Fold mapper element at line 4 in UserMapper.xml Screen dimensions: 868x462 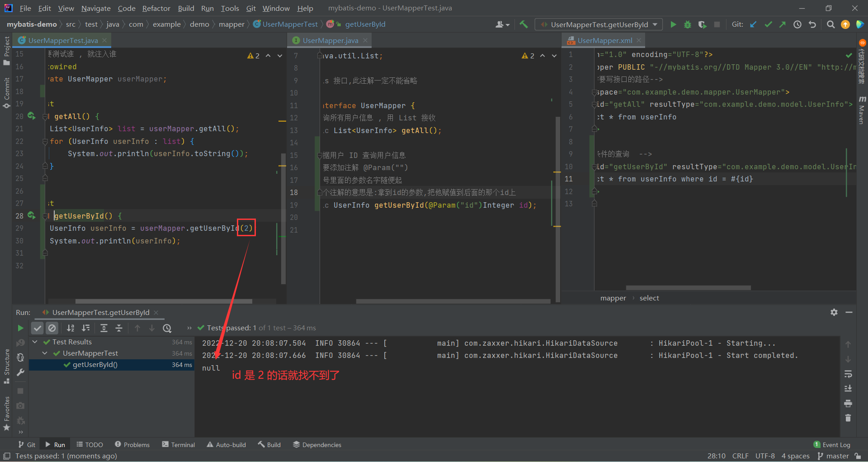pos(594,93)
